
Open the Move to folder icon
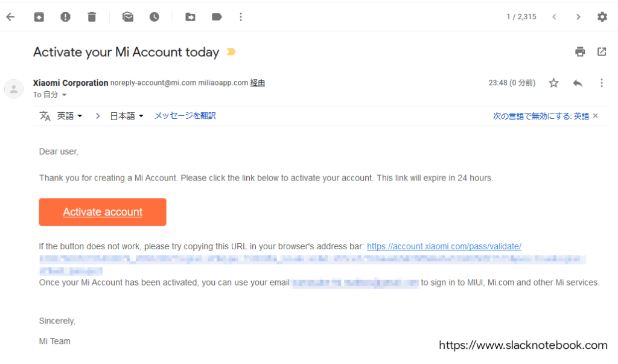point(190,17)
